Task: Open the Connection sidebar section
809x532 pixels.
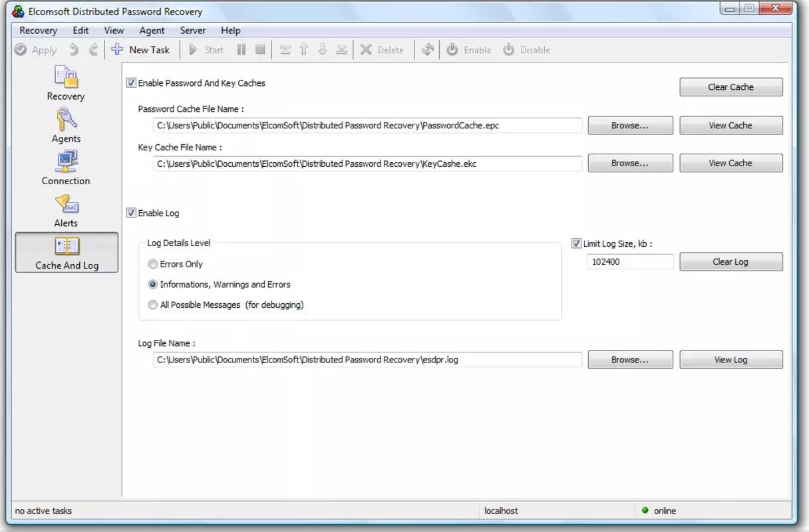Action: pos(66,168)
